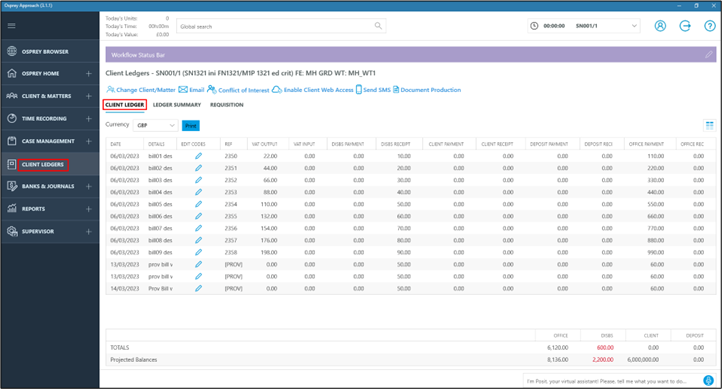Click the Email link
Viewport: 722px width, 389px height.
click(191, 90)
